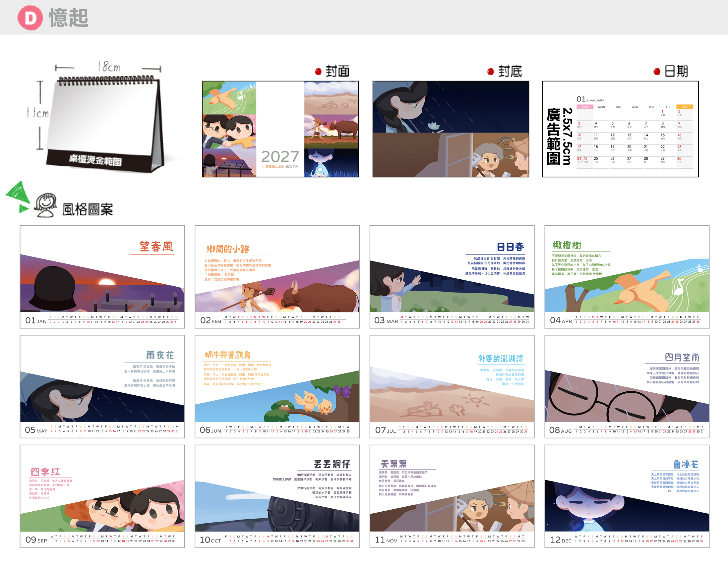
Task: Choose the 06 JUN 蝸牛與黃鸝鳥 page
Action: tap(277, 387)
